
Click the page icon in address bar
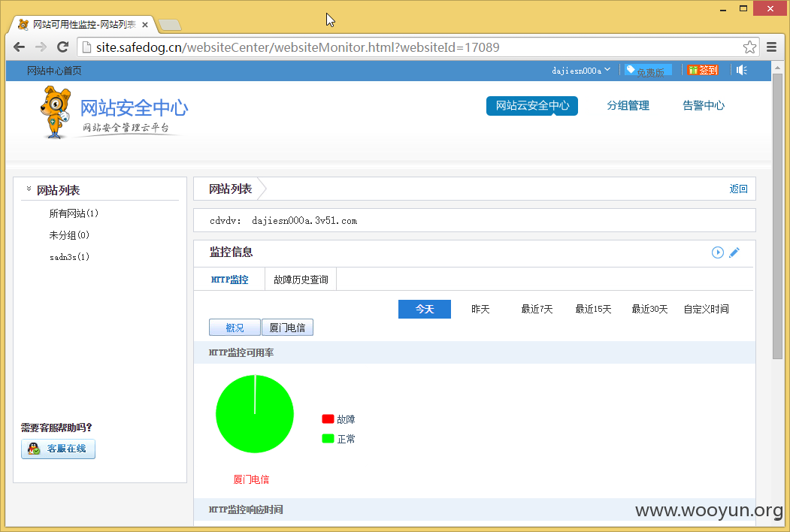[x=86, y=47]
